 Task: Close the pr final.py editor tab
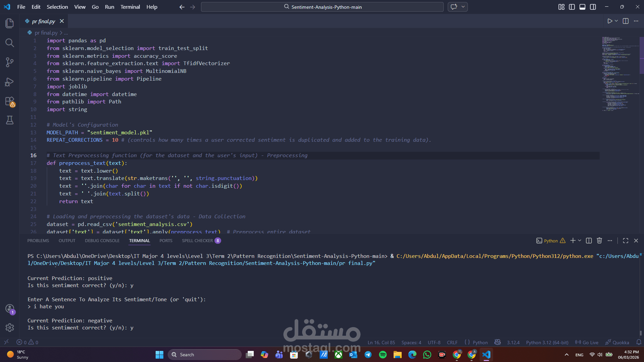point(62,21)
